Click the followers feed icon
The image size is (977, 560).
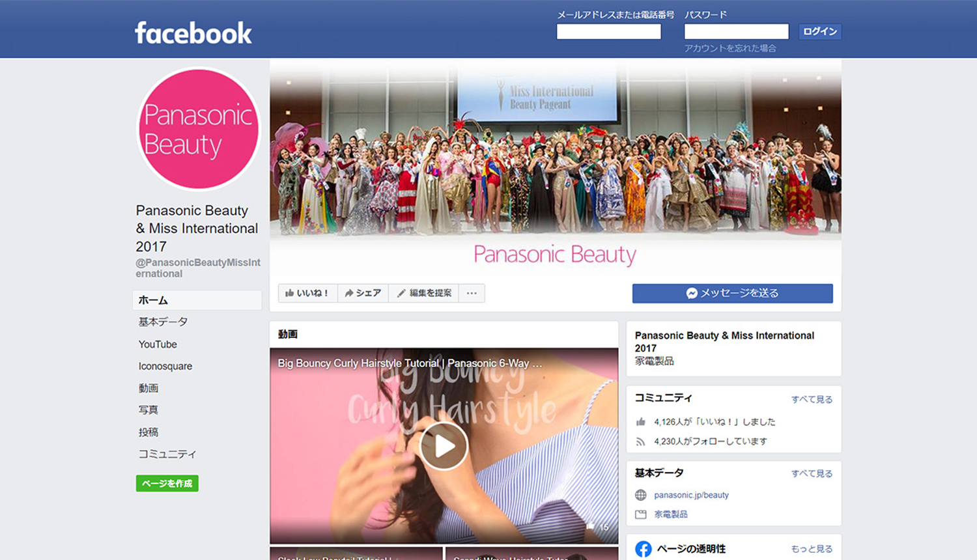click(x=641, y=441)
